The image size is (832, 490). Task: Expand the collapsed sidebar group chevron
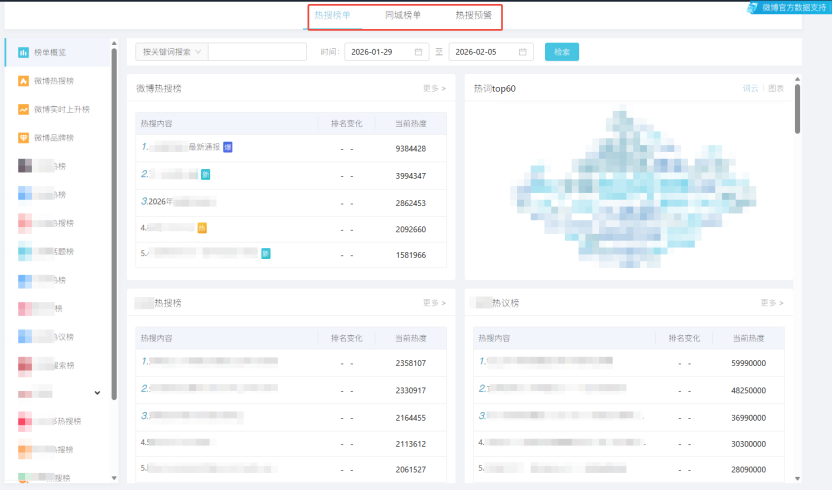(x=97, y=393)
